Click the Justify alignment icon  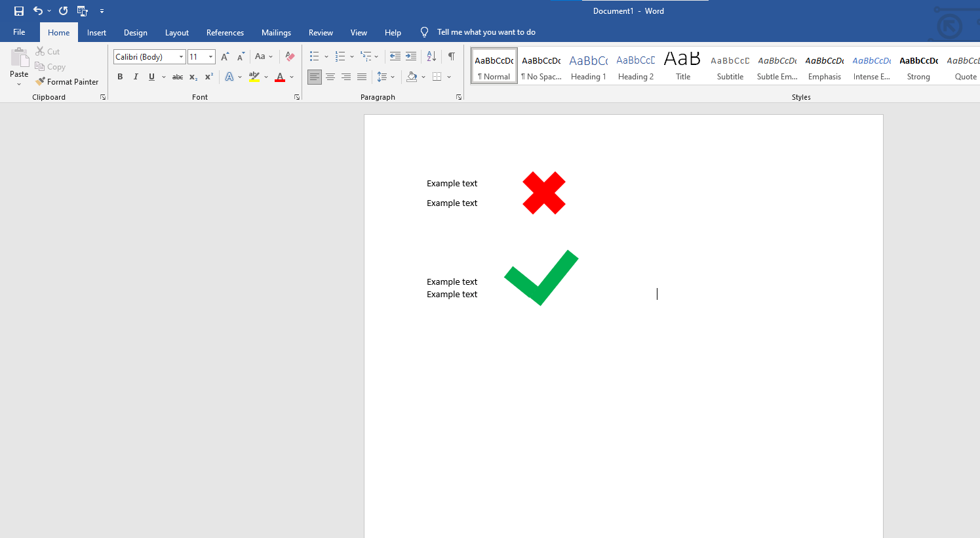point(362,77)
